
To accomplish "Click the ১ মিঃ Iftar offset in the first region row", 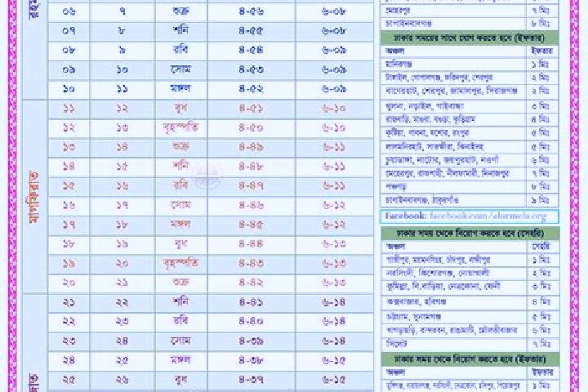I will tap(540, 65).
